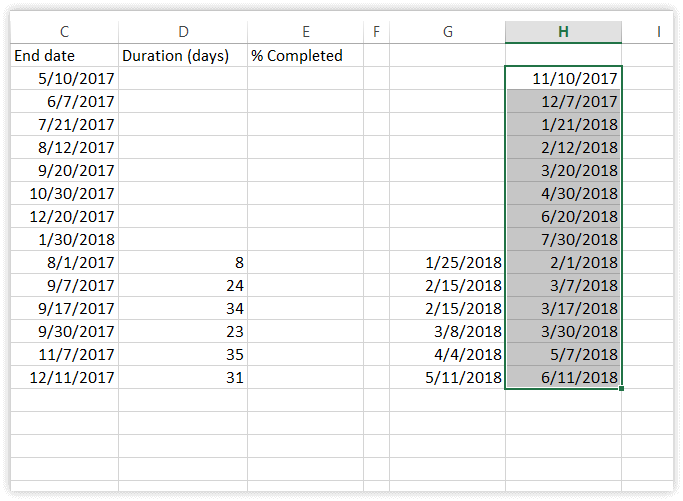
Task: Select column H cell 11/10/2017
Action: 563,78
